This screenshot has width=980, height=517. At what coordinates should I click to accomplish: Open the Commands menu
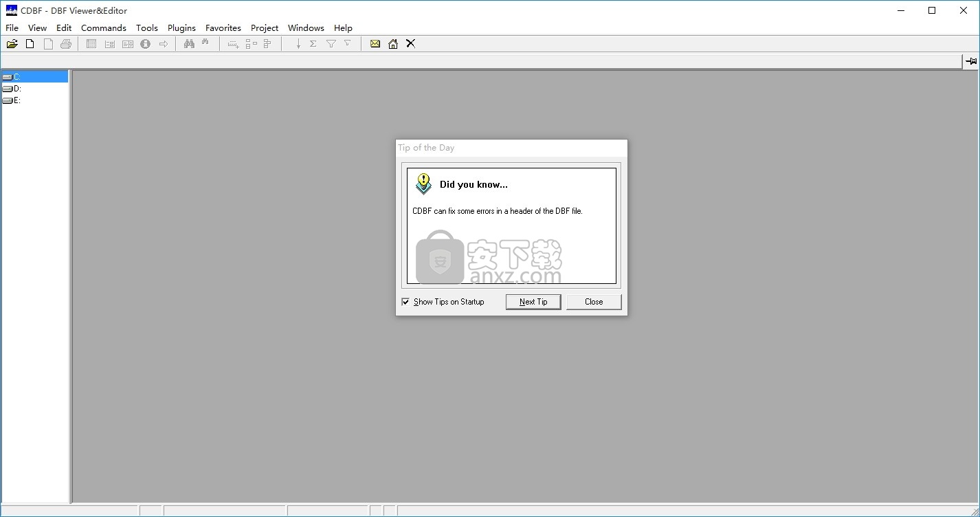pos(104,28)
